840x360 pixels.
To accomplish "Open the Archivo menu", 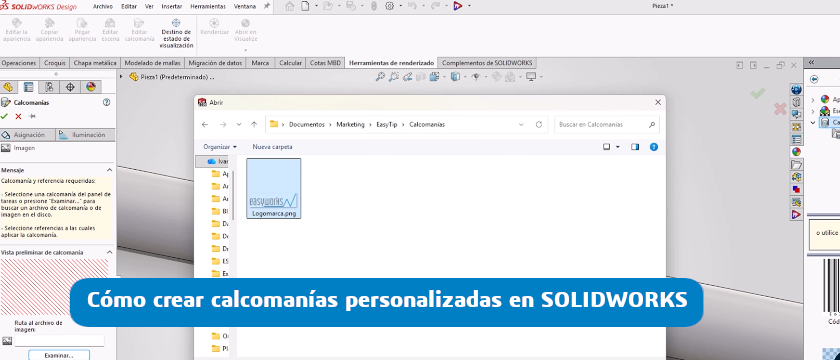I will point(103,6).
